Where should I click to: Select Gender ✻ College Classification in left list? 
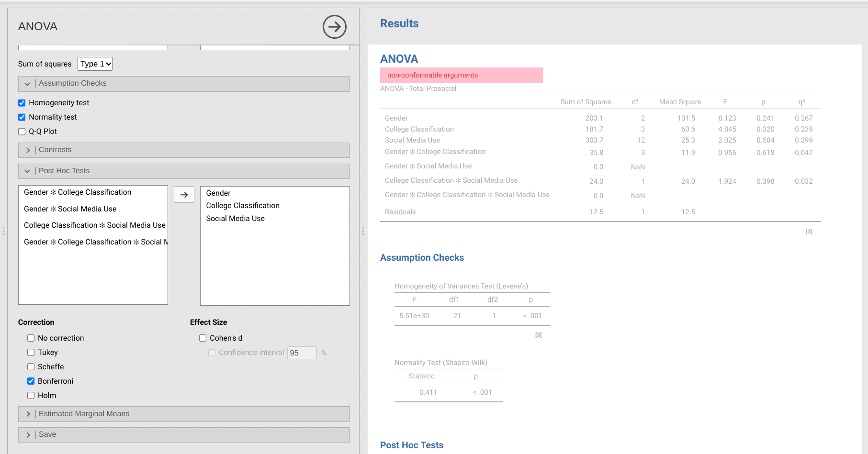click(78, 192)
